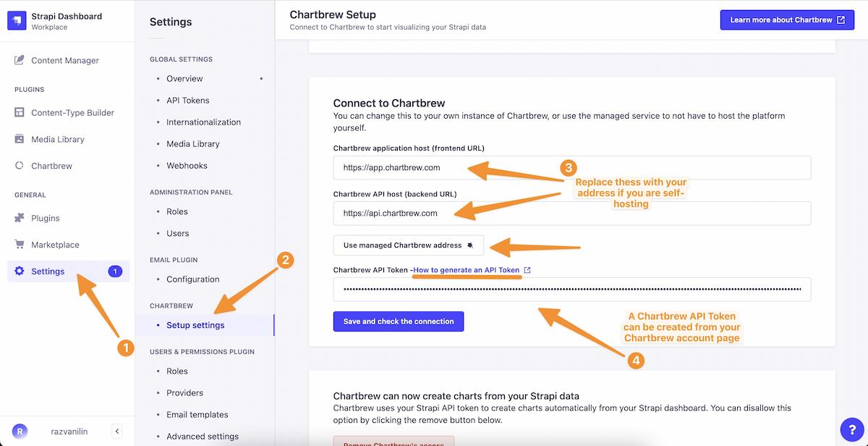The image size is (868, 446).
Task: Open API Tokens settings page
Action: pyautogui.click(x=188, y=100)
